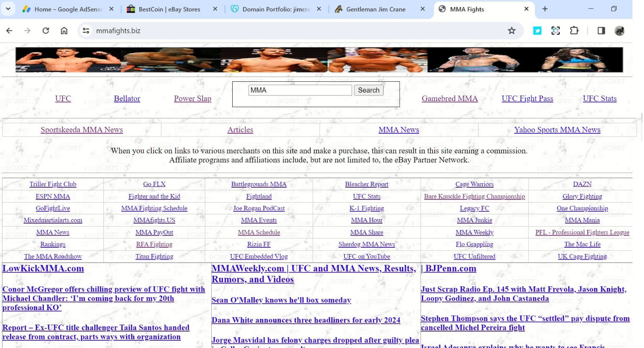
Task: Click the fighters banner image
Action: pos(319,60)
